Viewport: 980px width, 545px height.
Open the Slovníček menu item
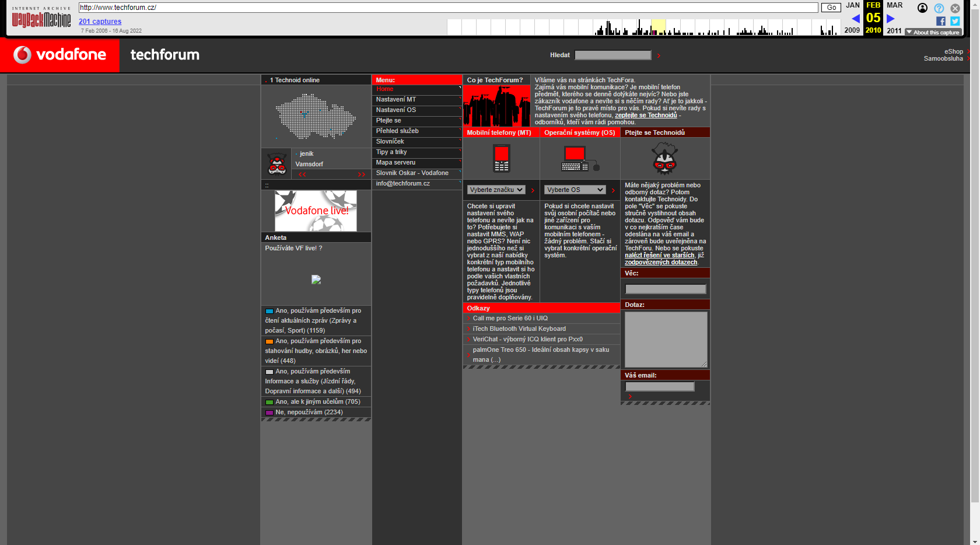pos(390,142)
